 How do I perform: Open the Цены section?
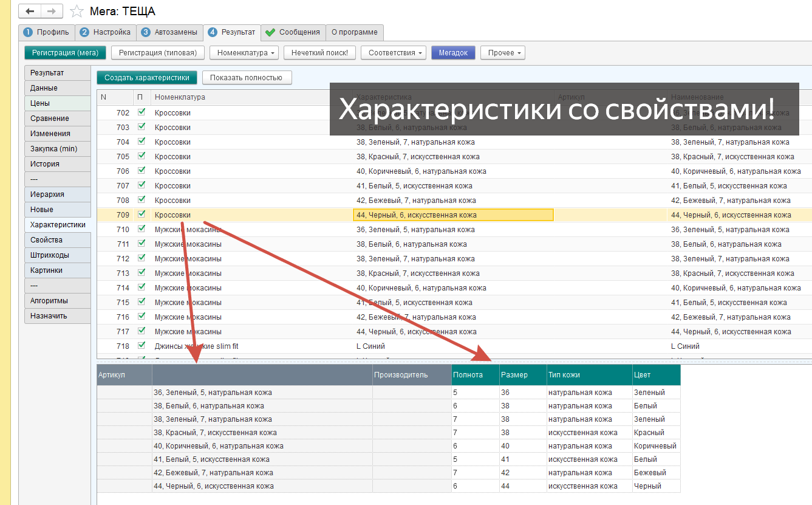[58, 103]
